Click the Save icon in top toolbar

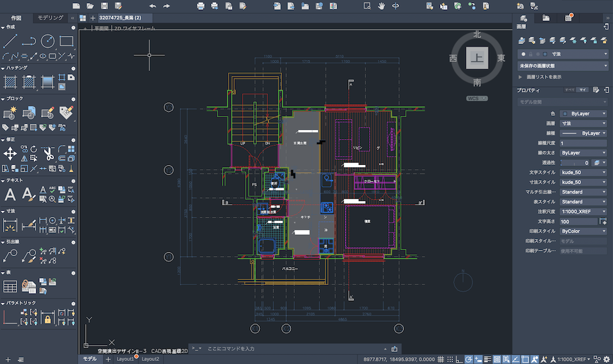tap(104, 6)
